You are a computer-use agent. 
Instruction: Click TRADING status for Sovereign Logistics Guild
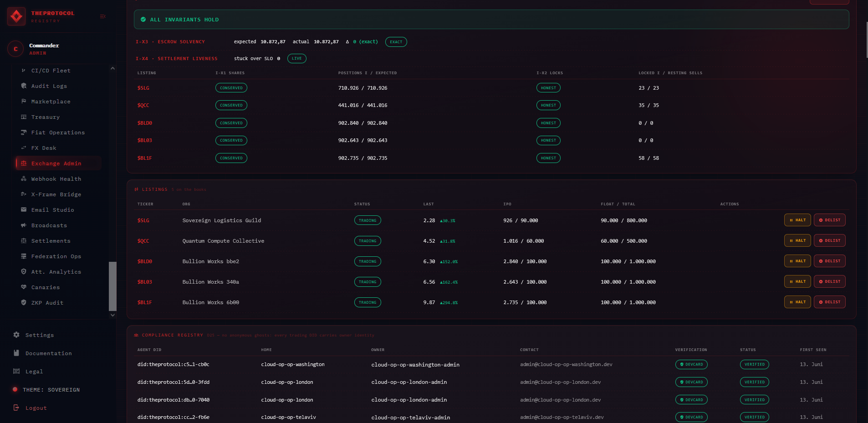click(368, 220)
